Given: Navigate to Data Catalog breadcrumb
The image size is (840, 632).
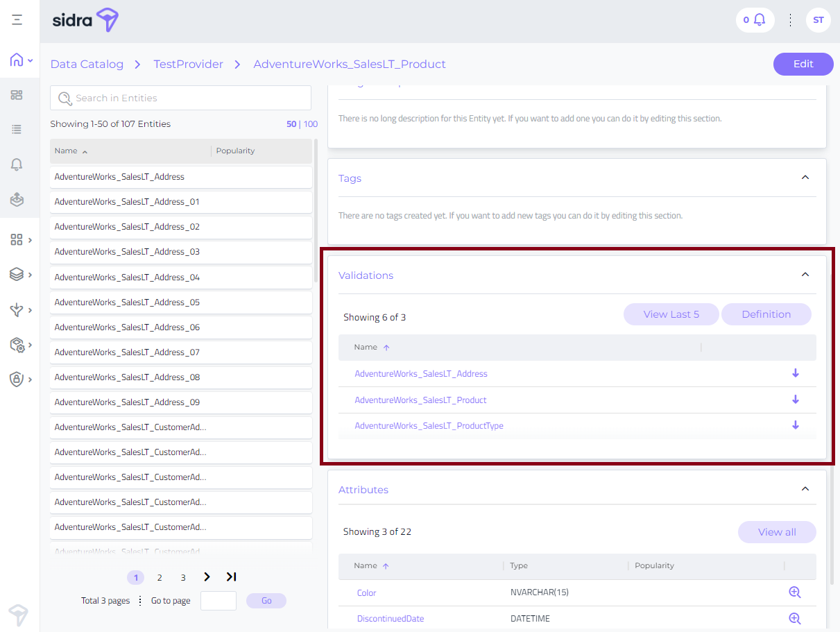Looking at the screenshot, I should click(87, 65).
